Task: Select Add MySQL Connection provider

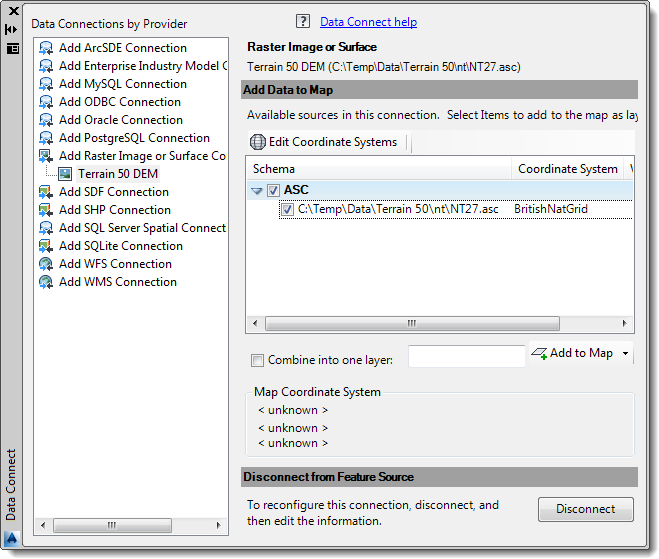Action: click(x=123, y=84)
